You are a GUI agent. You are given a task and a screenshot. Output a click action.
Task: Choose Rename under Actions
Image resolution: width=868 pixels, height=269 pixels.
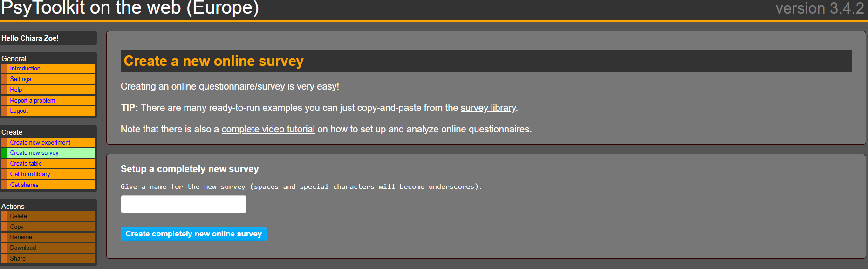[21, 237]
